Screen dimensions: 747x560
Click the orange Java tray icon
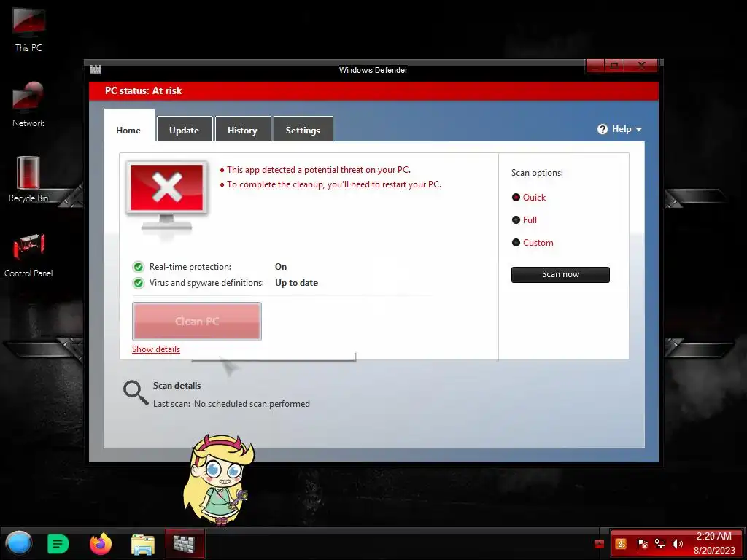point(621,544)
